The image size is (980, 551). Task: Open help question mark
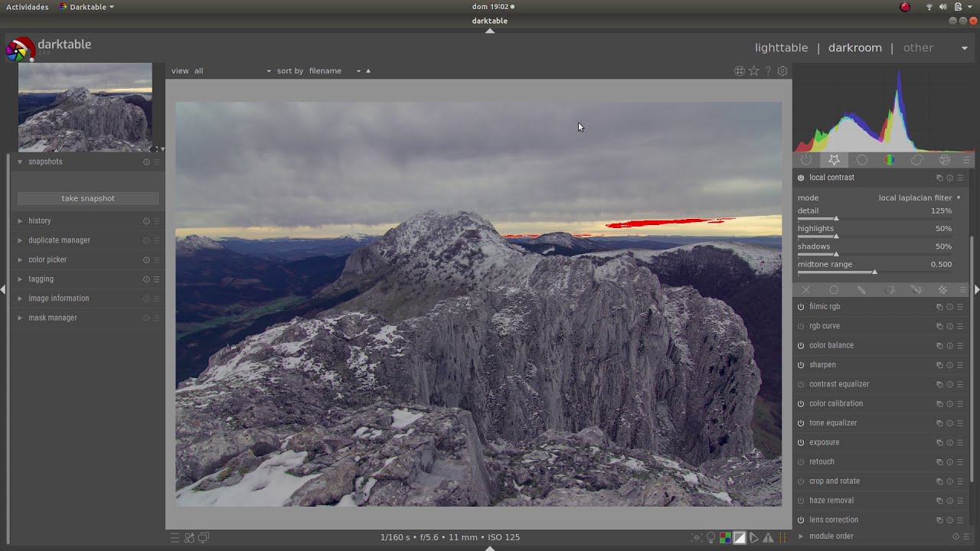click(768, 71)
